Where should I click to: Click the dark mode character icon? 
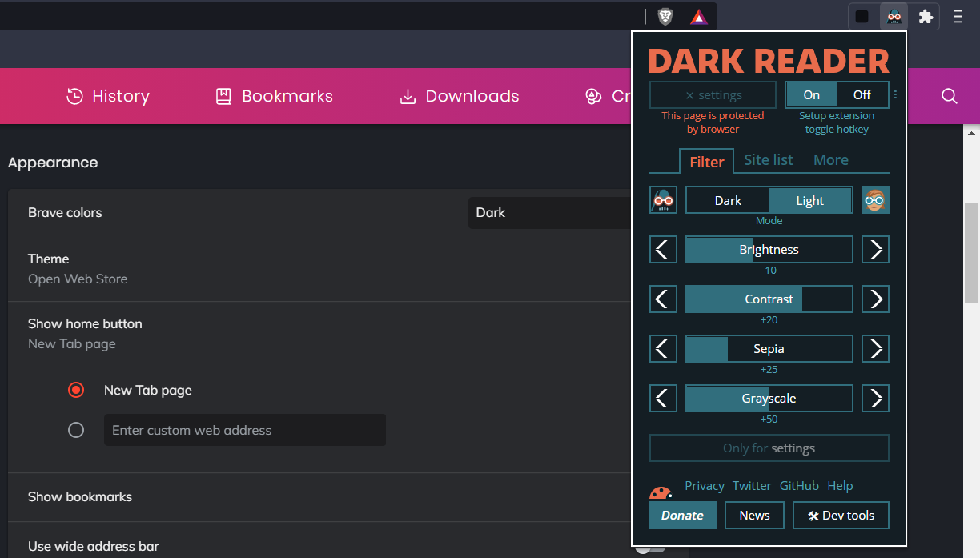663,200
